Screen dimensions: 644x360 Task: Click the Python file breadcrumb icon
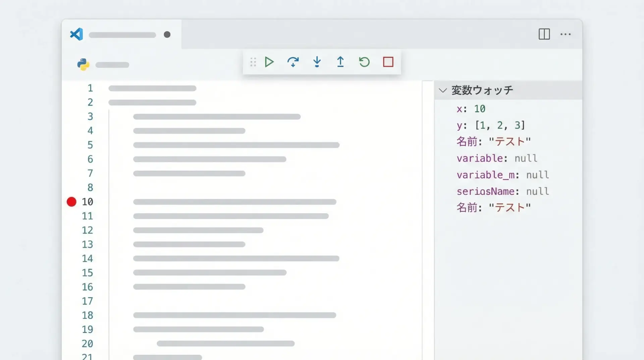click(83, 64)
